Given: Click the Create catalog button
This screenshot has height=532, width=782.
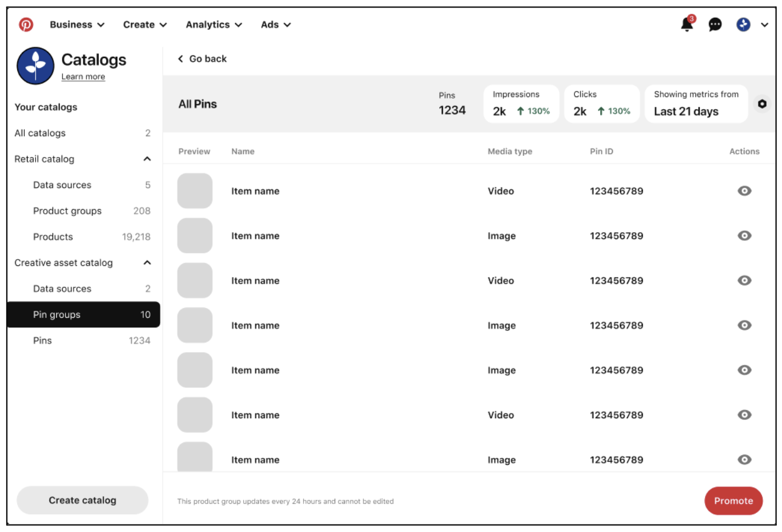Looking at the screenshot, I should [x=82, y=500].
